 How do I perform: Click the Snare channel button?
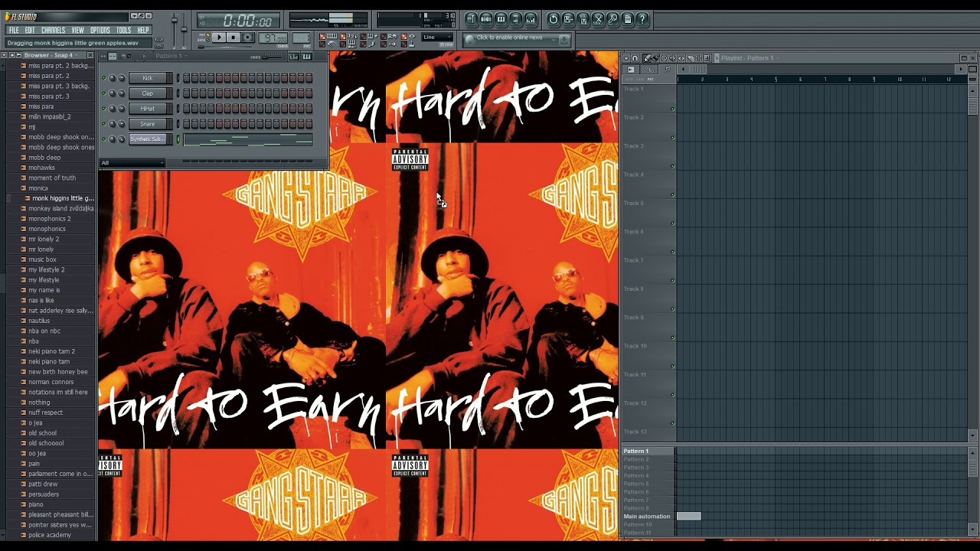[x=147, y=124]
